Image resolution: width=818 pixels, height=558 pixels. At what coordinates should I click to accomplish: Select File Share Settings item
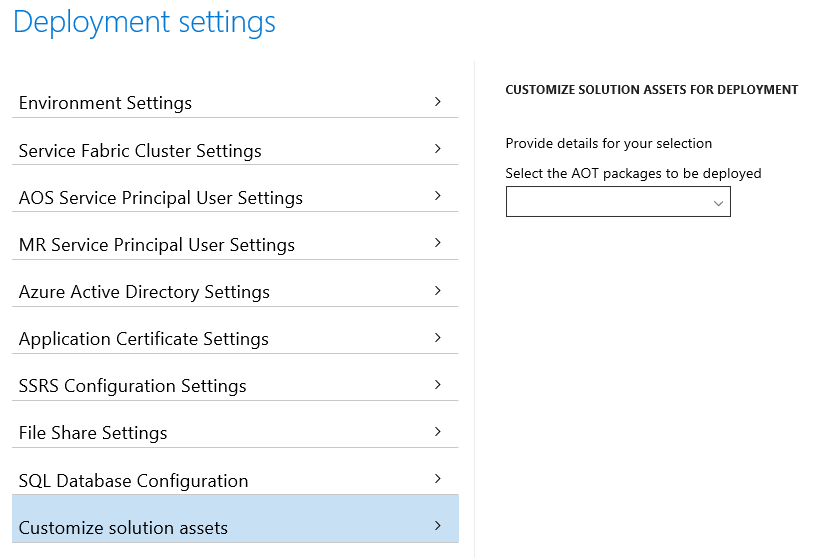(235, 432)
